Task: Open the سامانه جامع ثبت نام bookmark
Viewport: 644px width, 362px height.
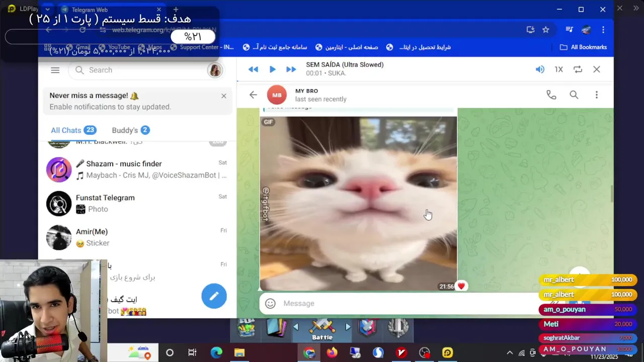Action: 275,47
